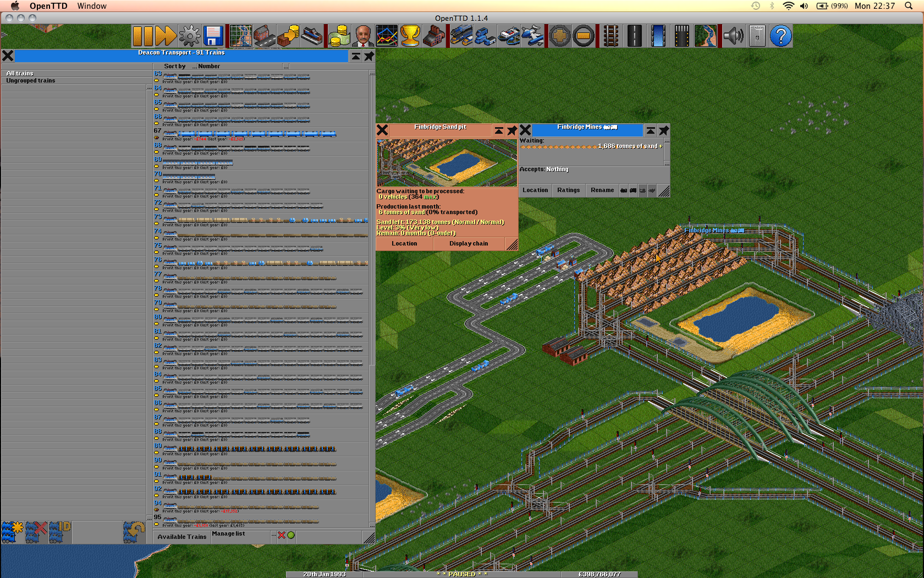The height and width of the screenshot is (578, 924).
Task: Open the OpenTTD menu in menu bar
Action: tap(48, 6)
